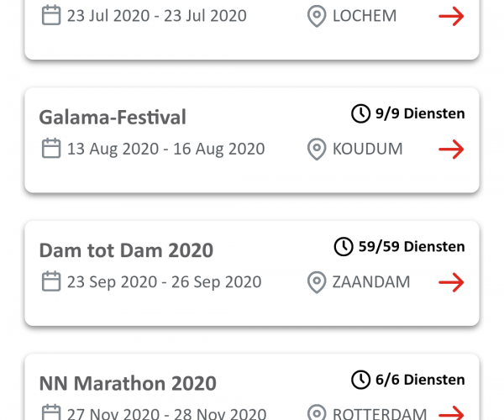Click the 9/9 Diensten shift count

pyautogui.click(x=420, y=113)
